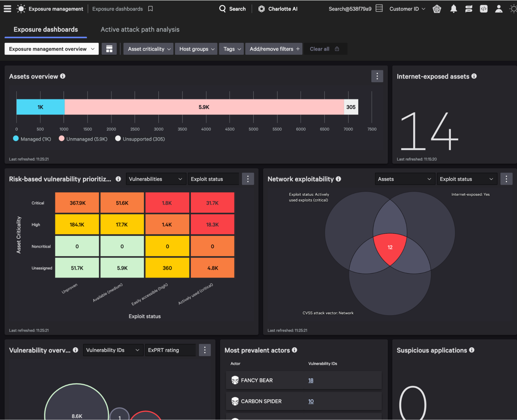Click the 305 unsupported bar segment
Screen dimensions: 517x420
click(x=351, y=107)
